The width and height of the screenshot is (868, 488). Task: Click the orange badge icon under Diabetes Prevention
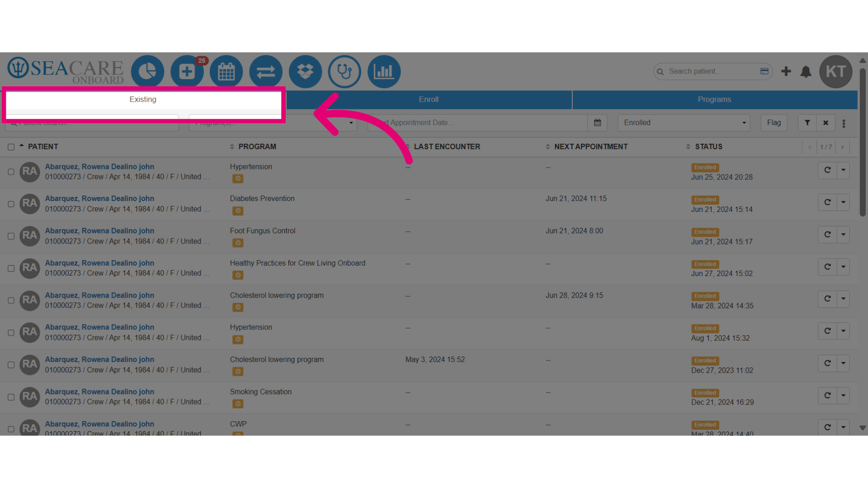238,211
